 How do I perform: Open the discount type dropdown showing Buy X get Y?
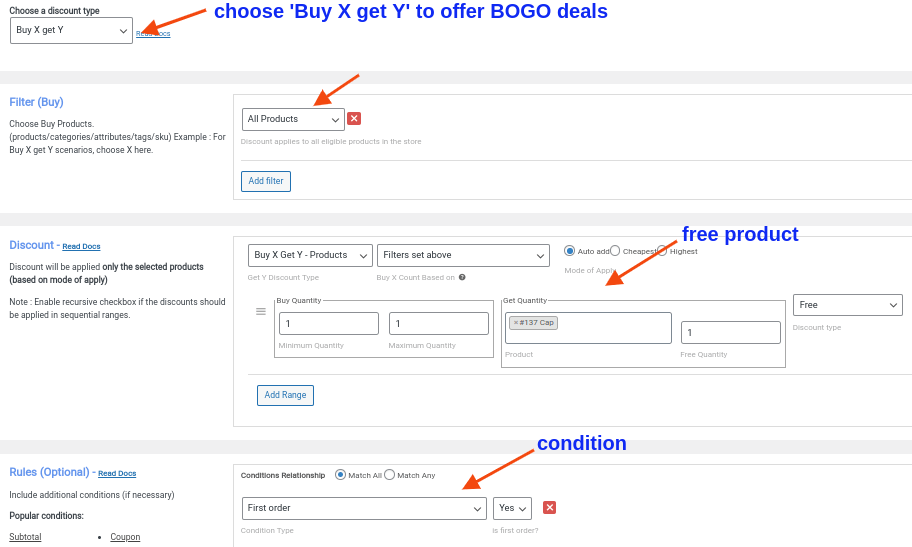(x=71, y=30)
